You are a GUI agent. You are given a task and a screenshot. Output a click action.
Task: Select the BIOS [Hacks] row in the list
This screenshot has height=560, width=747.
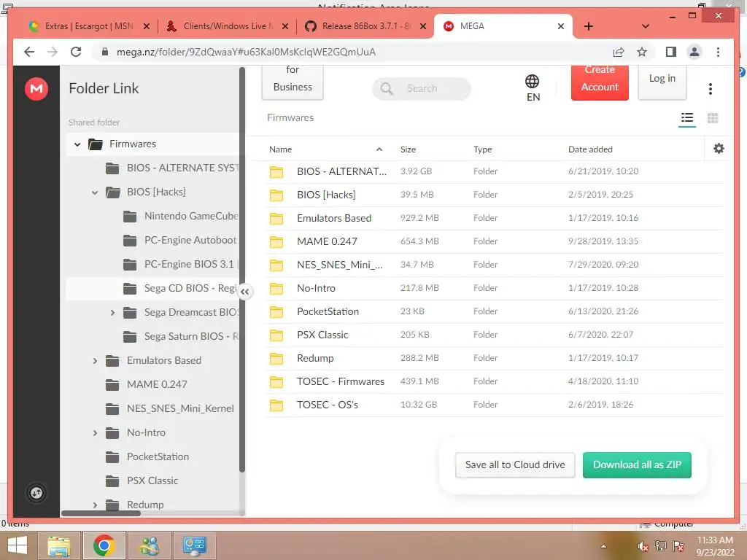click(x=495, y=195)
